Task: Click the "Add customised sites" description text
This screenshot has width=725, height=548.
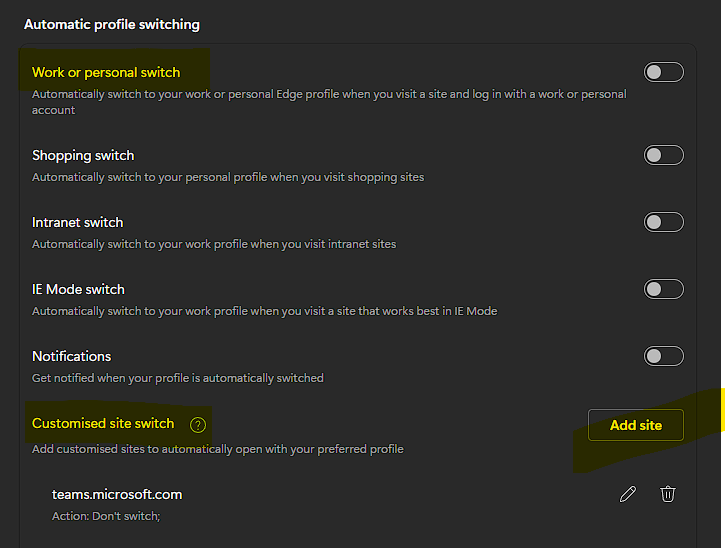Action: coord(218,449)
